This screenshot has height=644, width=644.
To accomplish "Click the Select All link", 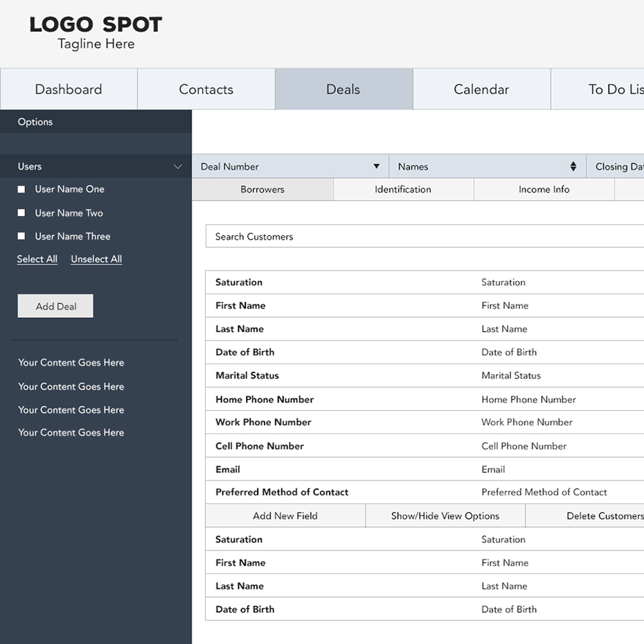I will 37,259.
